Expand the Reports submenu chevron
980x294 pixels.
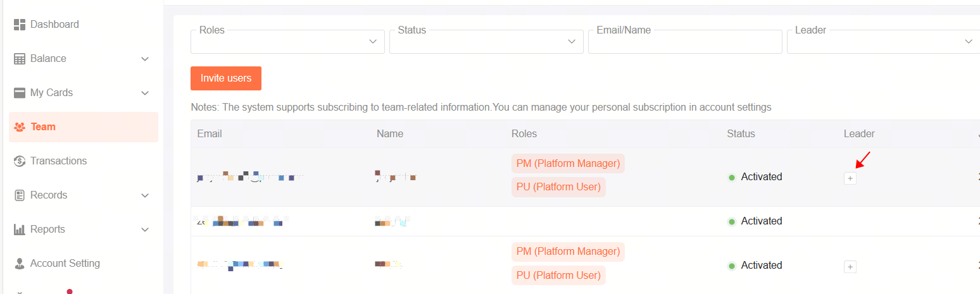145,230
